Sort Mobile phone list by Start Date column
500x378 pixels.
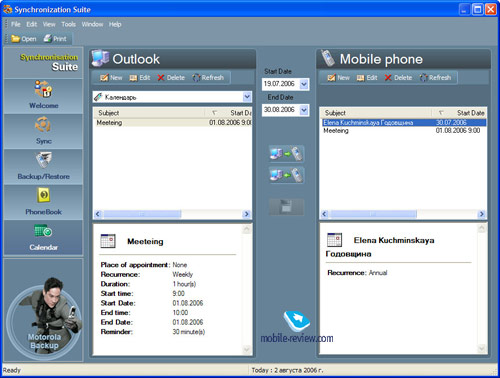[459, 113]
